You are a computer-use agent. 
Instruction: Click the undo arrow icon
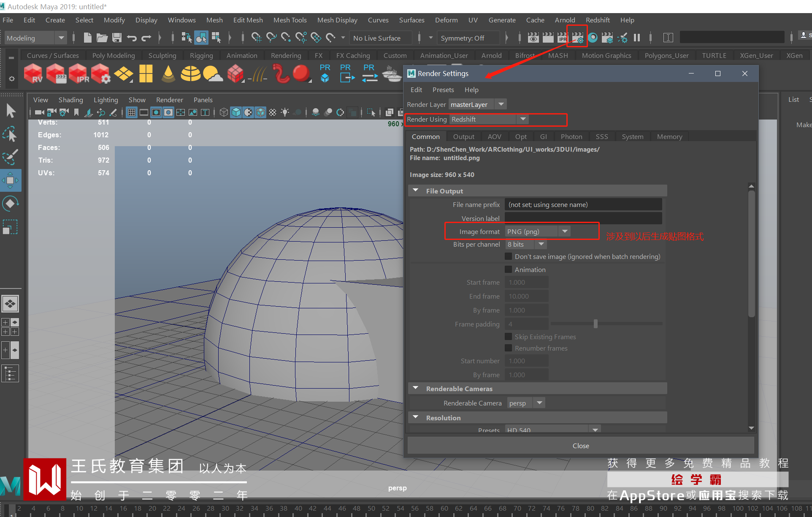tap(132, 38)
